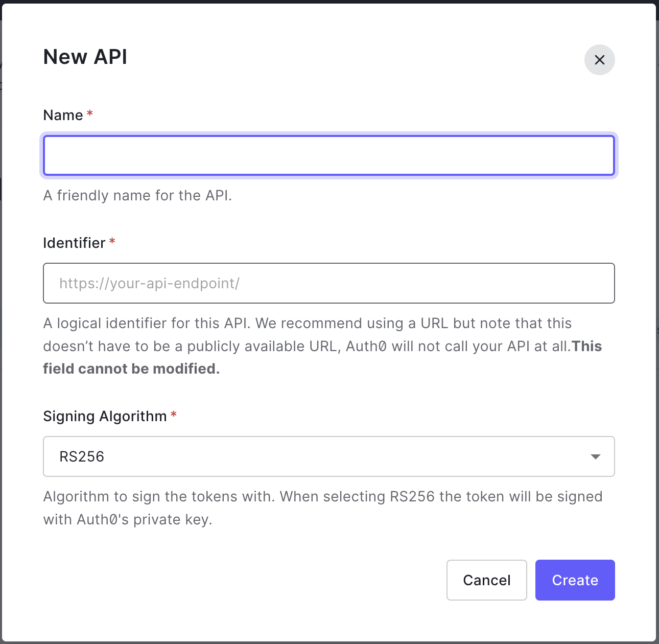Image resolution: width=659 pixels, height=644 pixels.
Task: Click the https://your-api-endpoint/ placeholder field
Action: 328,283
